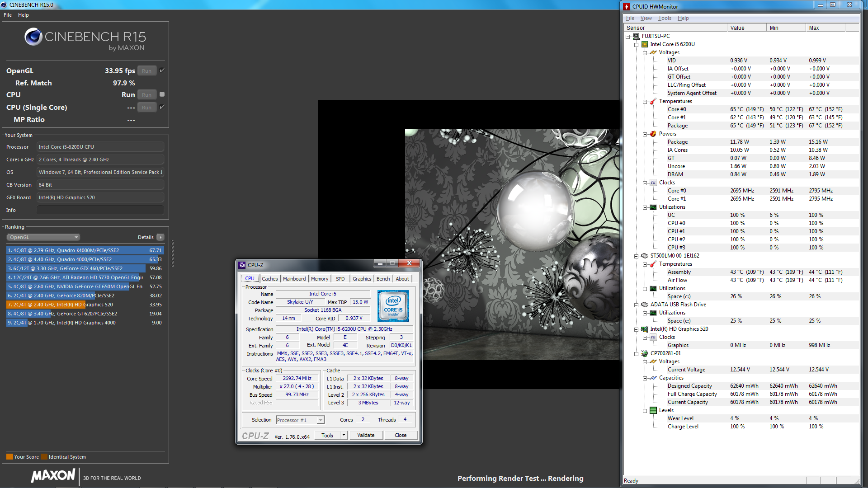
Task: Toggle the CPU (Single Core) test checkbox
Action: click(x=162, y=107)
